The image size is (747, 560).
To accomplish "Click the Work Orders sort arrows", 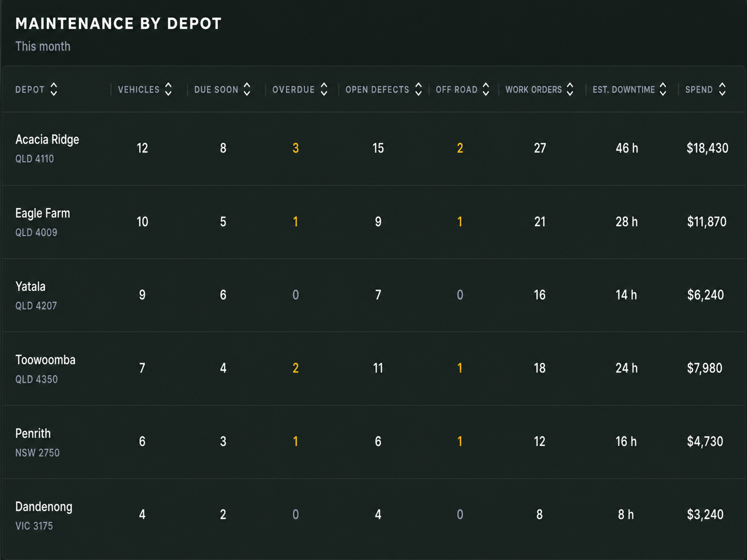I will (570, 89).
